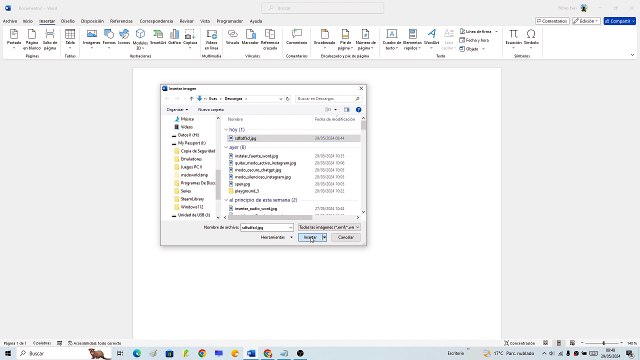Go up one folder level arrow

191,99
